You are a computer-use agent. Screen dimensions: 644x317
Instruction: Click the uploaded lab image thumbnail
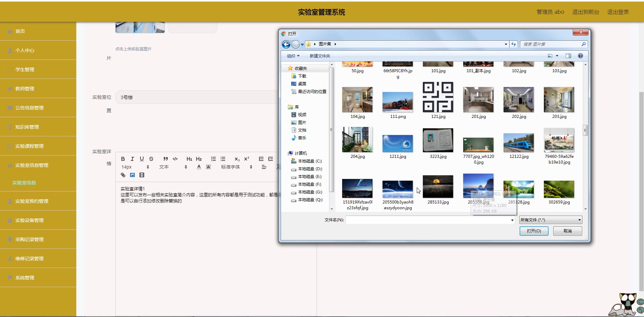[x=140, y=28]
